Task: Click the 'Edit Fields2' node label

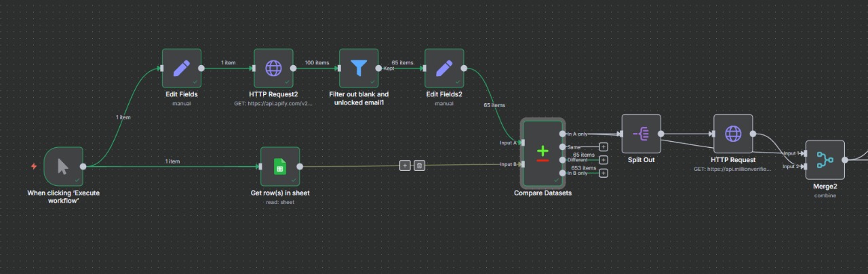Action: click(x=444, y=94)
